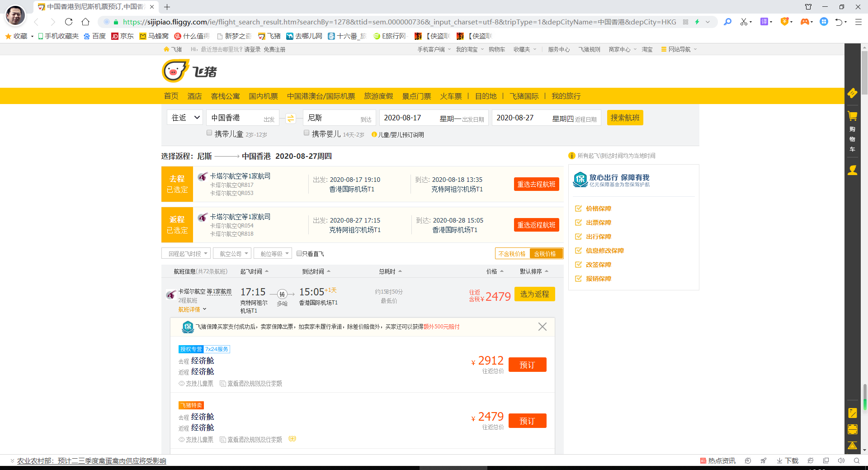The width and height of the screenshot is (868, 470).
Task: Click 预订 for the ¥2479 fare
Action: (527, 420)
